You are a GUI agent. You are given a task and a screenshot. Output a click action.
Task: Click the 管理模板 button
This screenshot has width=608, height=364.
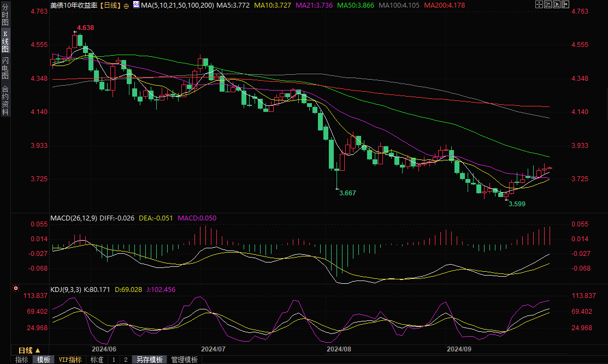pos(184,360)
